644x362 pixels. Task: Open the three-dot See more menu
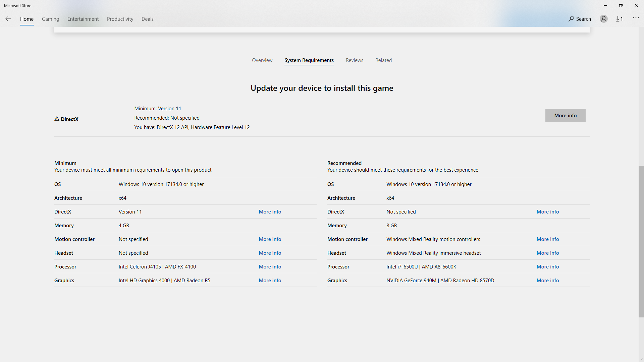click(x=636, y=18)
